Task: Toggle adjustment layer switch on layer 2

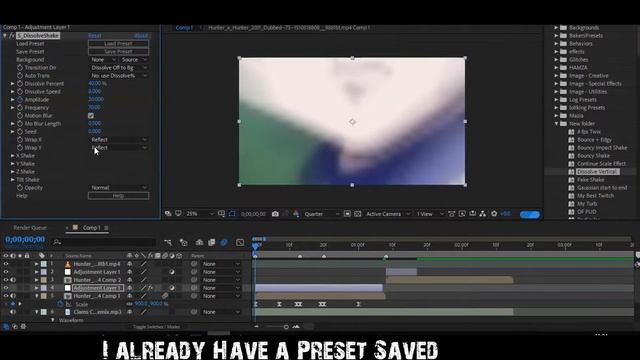Action: click(x=172, y=272)
